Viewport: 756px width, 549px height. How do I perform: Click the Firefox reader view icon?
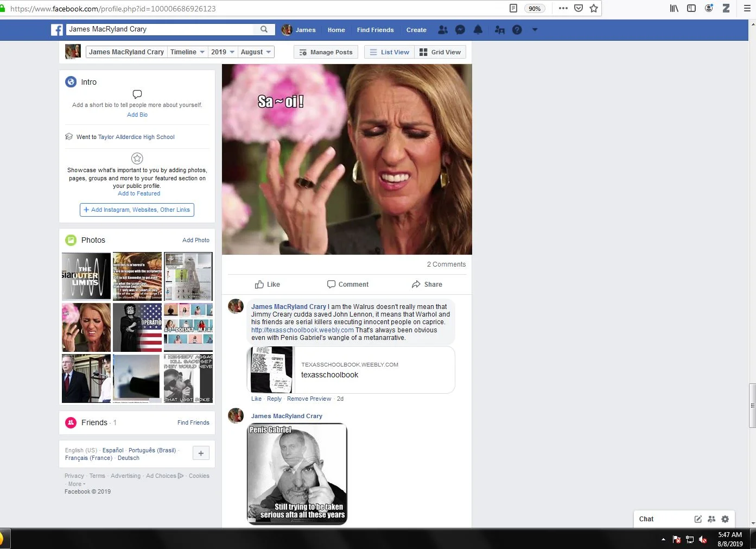(x=513, y=8)
